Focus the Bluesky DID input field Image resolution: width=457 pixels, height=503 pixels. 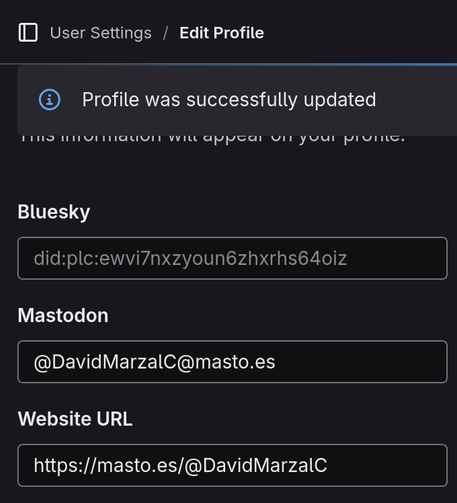pyautogui.click(x=232, y=258)
